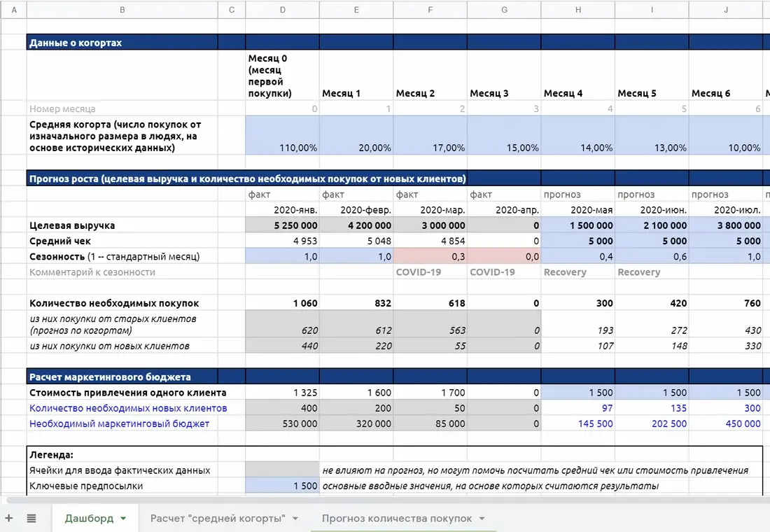Viewport: 770px width, 532px height.
Task: Select the gray legend swatch cell
Action: (282, 470)
